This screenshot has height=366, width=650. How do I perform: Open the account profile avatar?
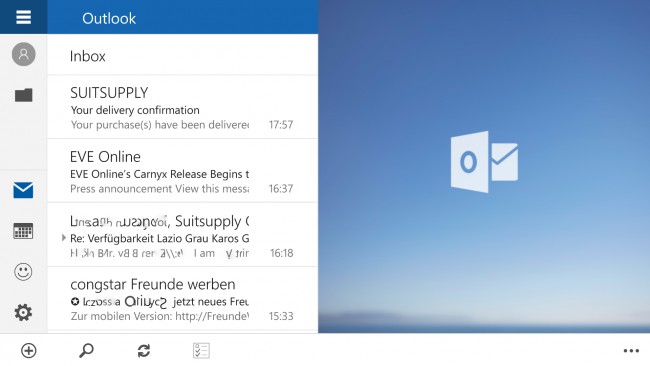tap(24, 54)
